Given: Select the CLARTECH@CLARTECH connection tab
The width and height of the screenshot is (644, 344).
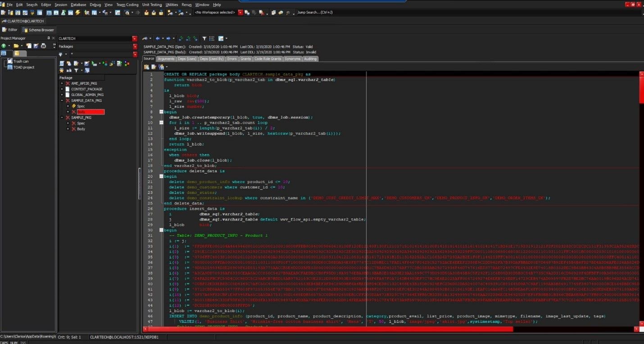Looking at the screenshot, I should [x=23, y=21].
